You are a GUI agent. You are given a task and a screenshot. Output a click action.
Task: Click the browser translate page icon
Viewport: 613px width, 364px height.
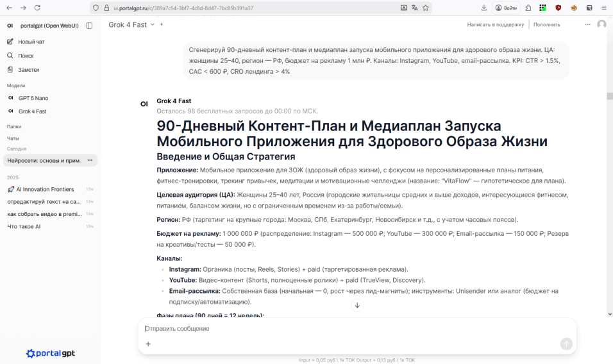[415, 8]
